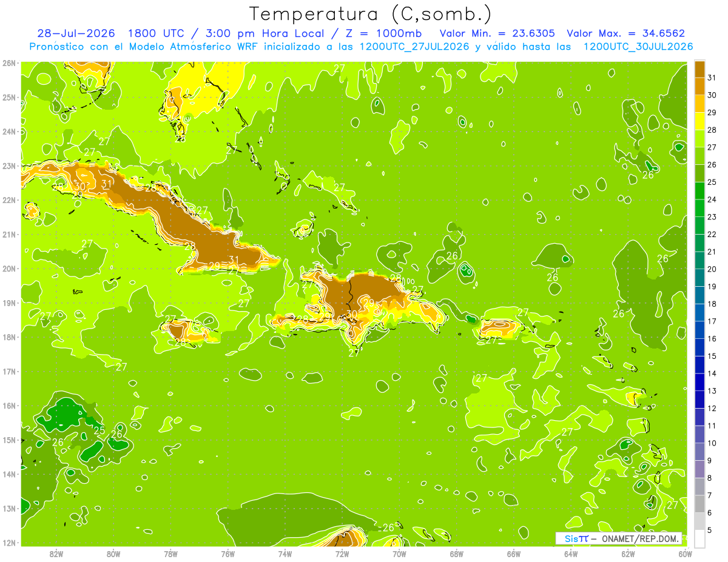Image resolution: width=728 pixels, height=562 pixels.
Task: Click the brown legend swatch above 31
Action: [x=699, y=69]
